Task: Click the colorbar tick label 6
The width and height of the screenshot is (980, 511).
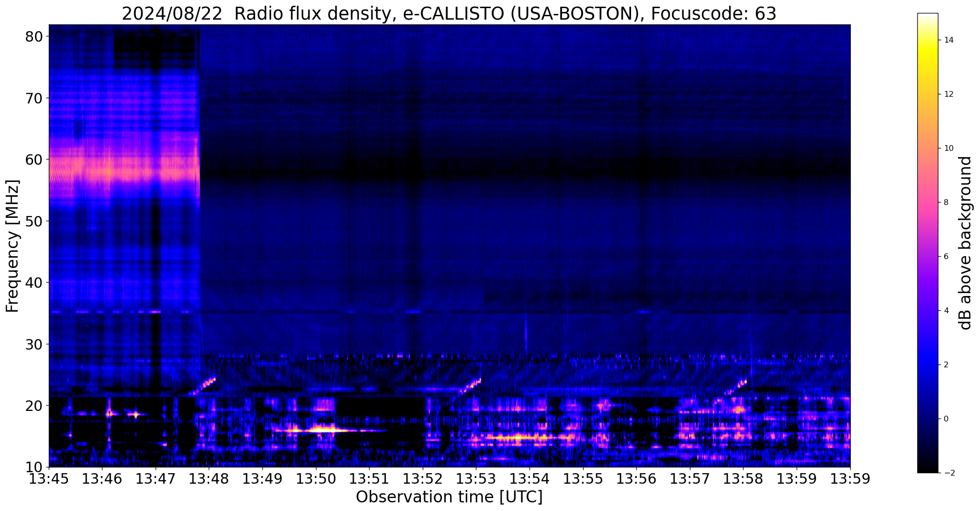Action: point(946,257)
